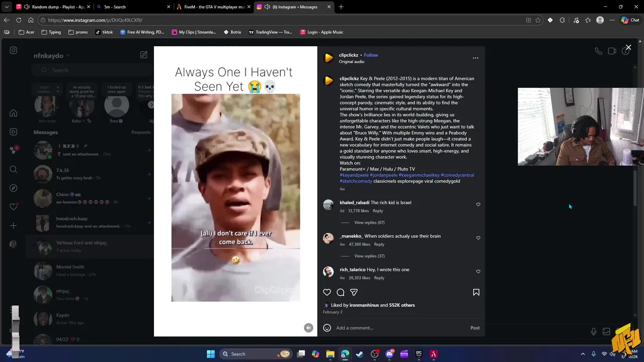Switch to the FiveM GTA V tab

click(212, 7)
